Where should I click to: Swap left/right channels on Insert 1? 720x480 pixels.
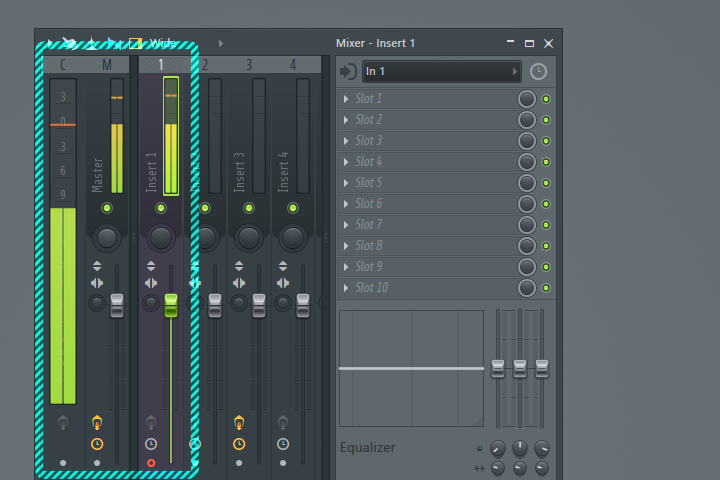151,283
